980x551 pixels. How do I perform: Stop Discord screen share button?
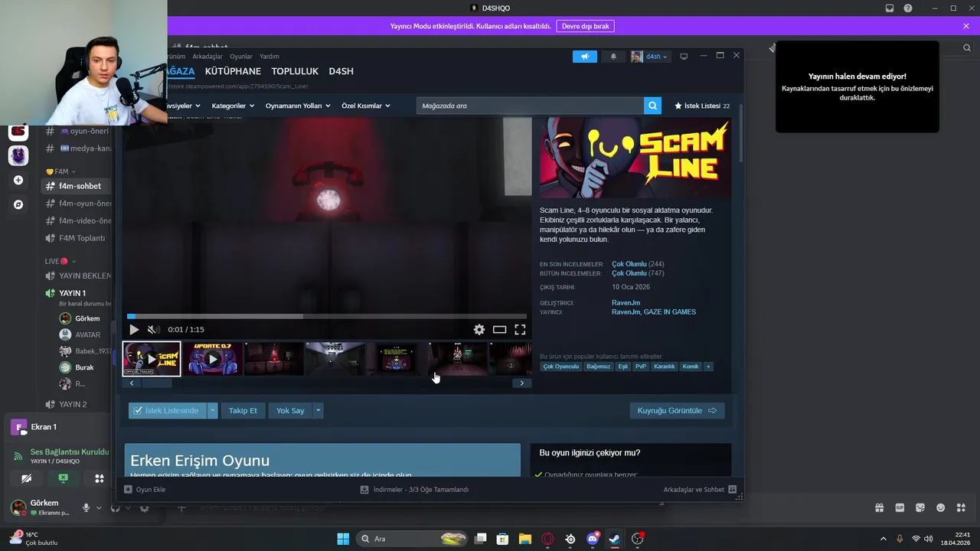coord(63,478)
